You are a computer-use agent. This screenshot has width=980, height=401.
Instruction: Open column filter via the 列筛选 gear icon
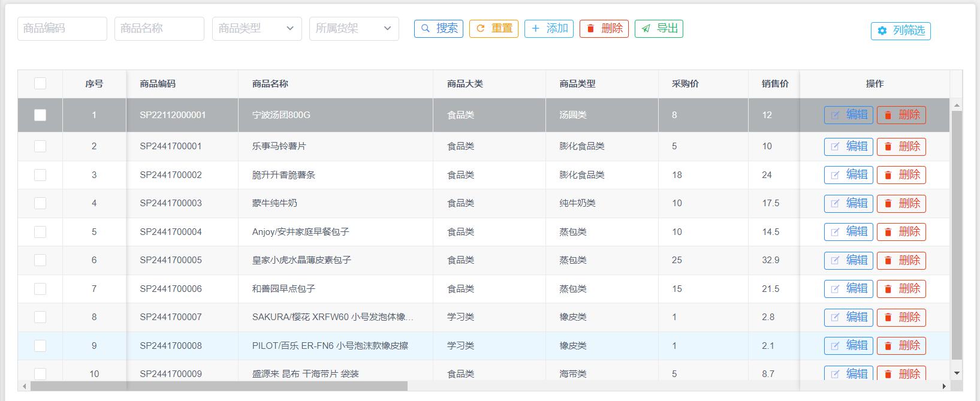pyautogui.click(x=882, y=31)
